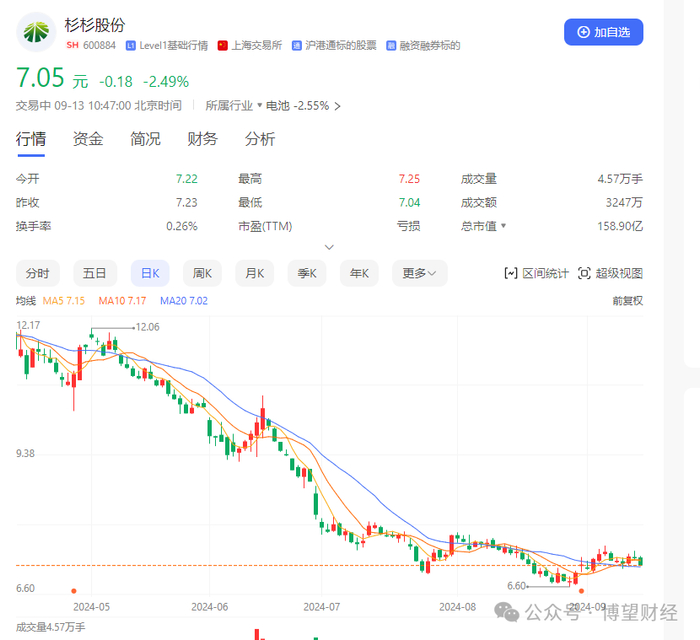Image resolution: width=700 pixels, height=640 pixels.
Task: Click the 最高 value 7.25
Action: [409, 179]
